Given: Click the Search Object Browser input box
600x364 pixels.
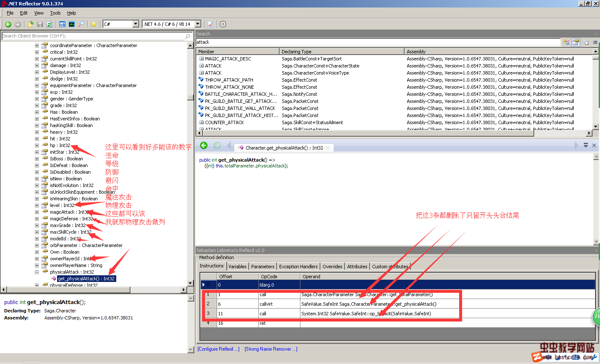Looking at the screenshot, I should tap(93, 36).
